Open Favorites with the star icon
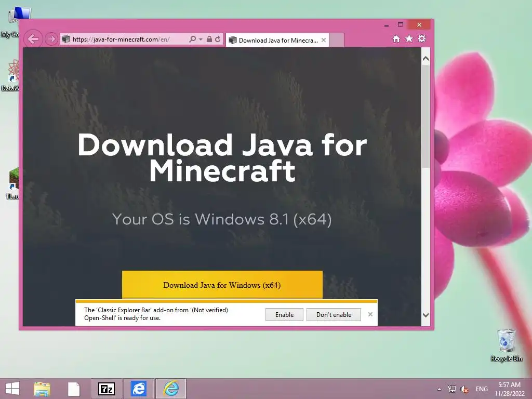Image resolution: width=532 pixels, height=399 pixels. click(x=409, y=38)
